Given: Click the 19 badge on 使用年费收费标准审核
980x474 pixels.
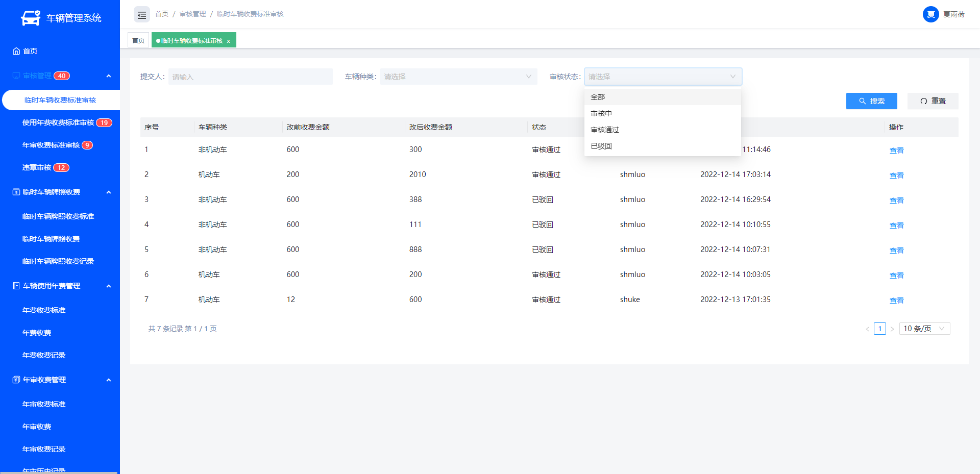Looking at the screenshot, I should coord(104,123).
